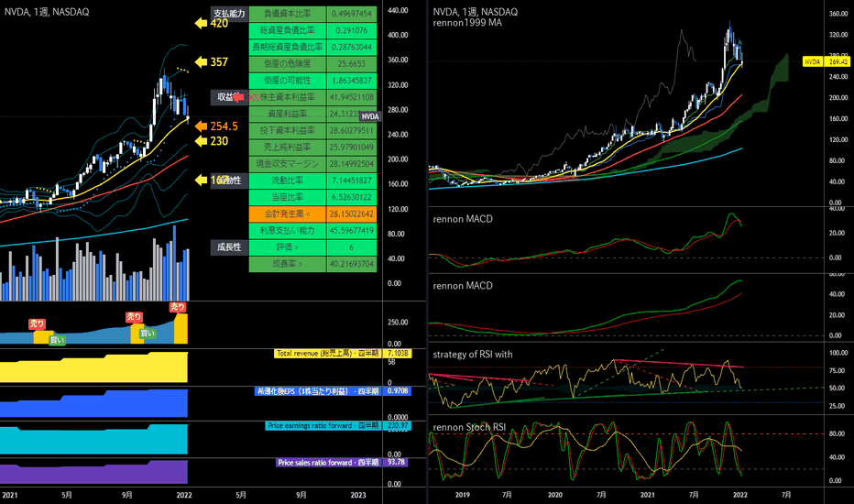This screenshot has width=854, height=504.
Task: Select the 成長性 section header
Action: (x=229, y=247)
